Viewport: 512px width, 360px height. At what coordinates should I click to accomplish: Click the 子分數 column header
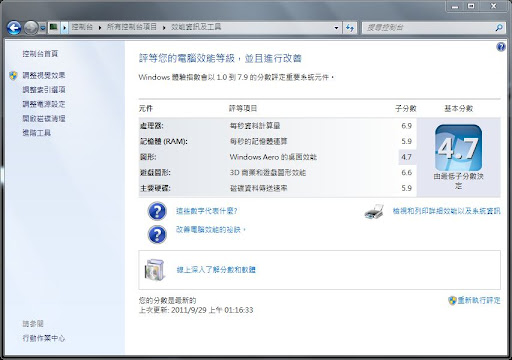pyautogui.click(x=406, y=108)
